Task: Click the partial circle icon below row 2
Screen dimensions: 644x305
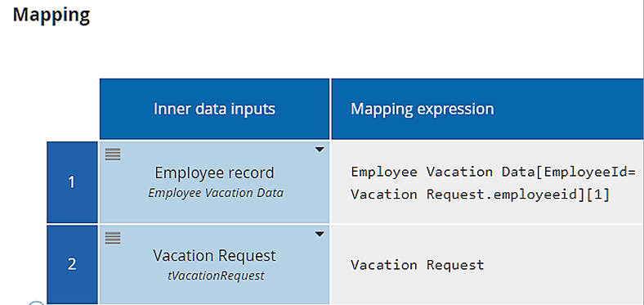Action: (37, 303)
